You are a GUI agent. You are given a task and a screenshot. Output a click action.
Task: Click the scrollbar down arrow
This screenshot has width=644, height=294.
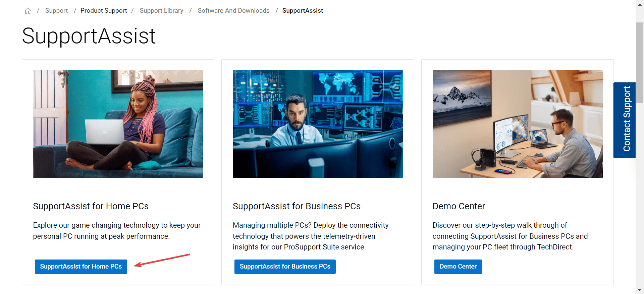point(640,290)
